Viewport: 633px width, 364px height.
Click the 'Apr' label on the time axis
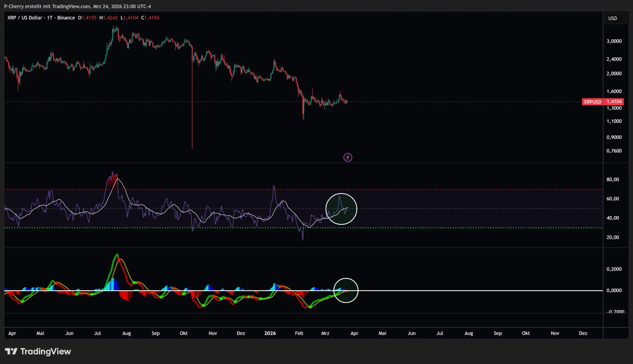13,333
